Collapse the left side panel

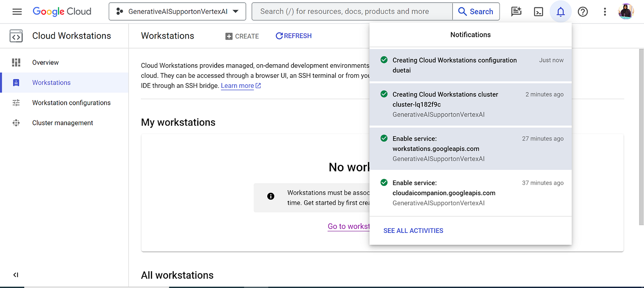15,274
